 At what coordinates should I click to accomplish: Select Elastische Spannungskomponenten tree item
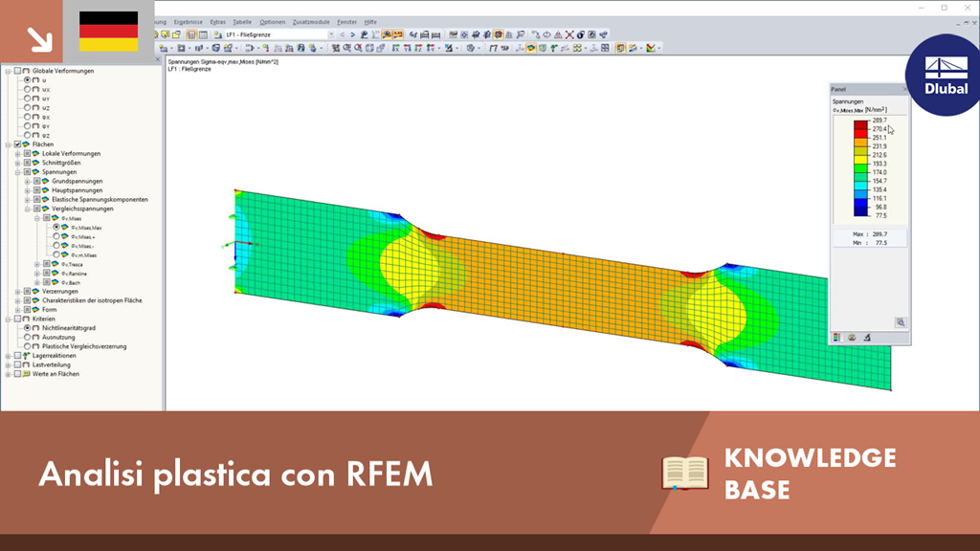(x=100, y=199)
